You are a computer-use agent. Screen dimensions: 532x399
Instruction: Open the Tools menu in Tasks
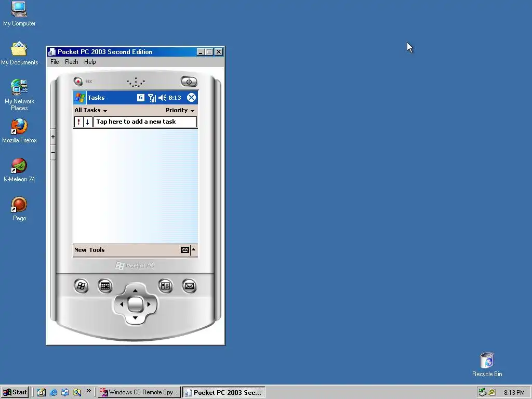click(97, 250)
